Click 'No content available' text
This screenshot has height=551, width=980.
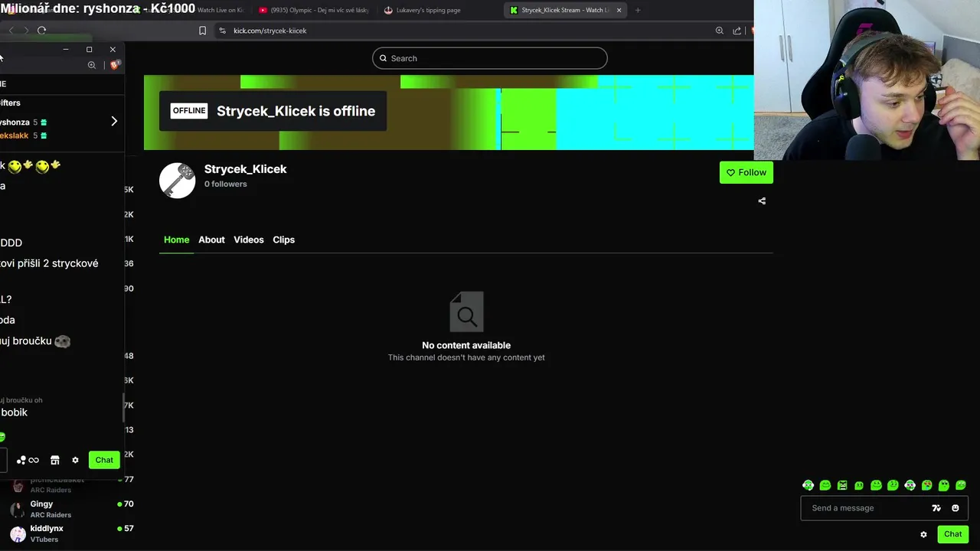click(466, 345)
